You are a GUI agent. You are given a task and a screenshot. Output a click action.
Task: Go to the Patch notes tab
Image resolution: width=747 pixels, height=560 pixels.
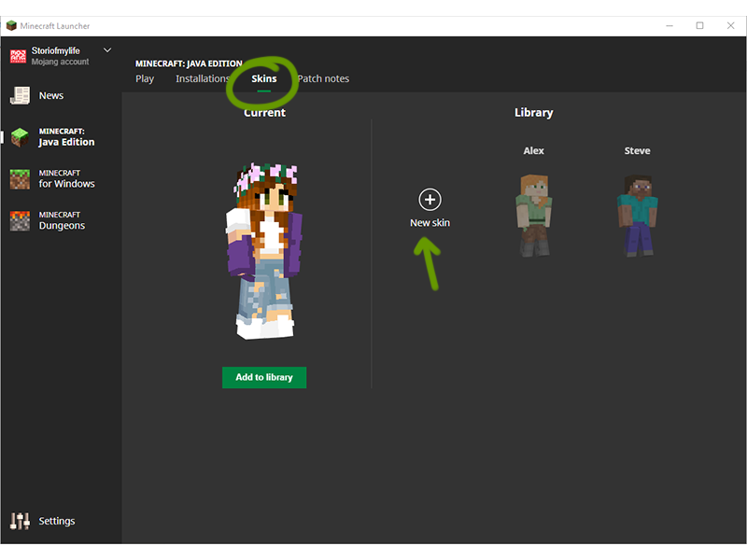tap(323, 79)
